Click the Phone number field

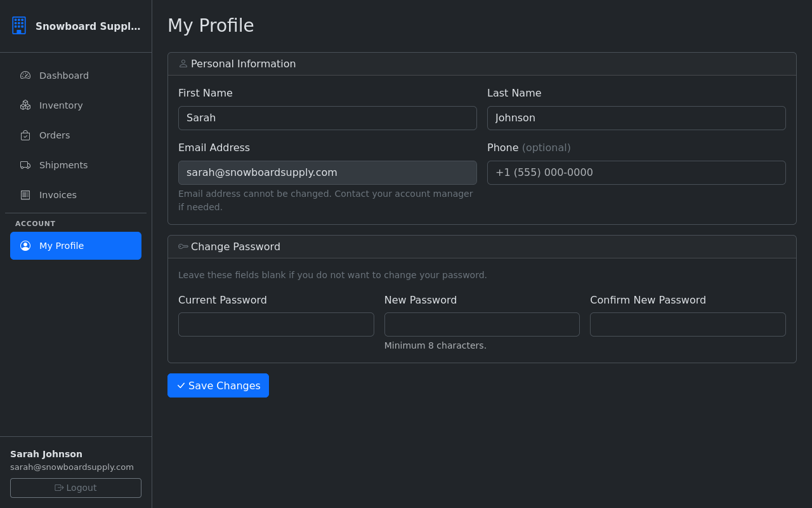(x=636, y=173)
